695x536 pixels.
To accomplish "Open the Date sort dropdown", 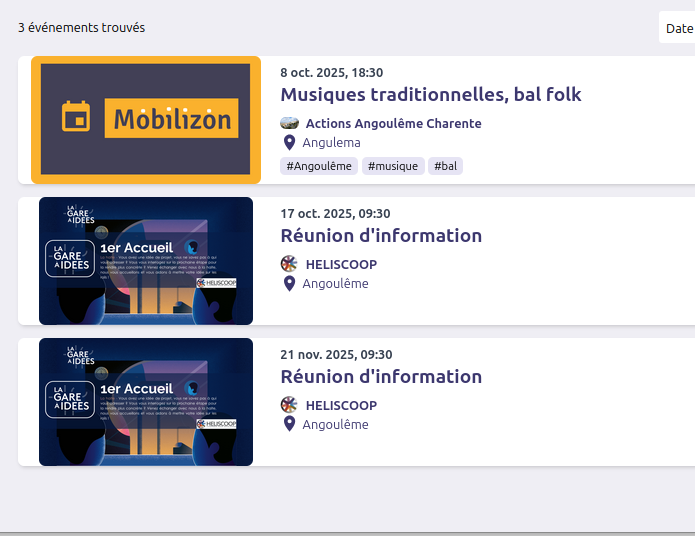I will tap(677, 28).
